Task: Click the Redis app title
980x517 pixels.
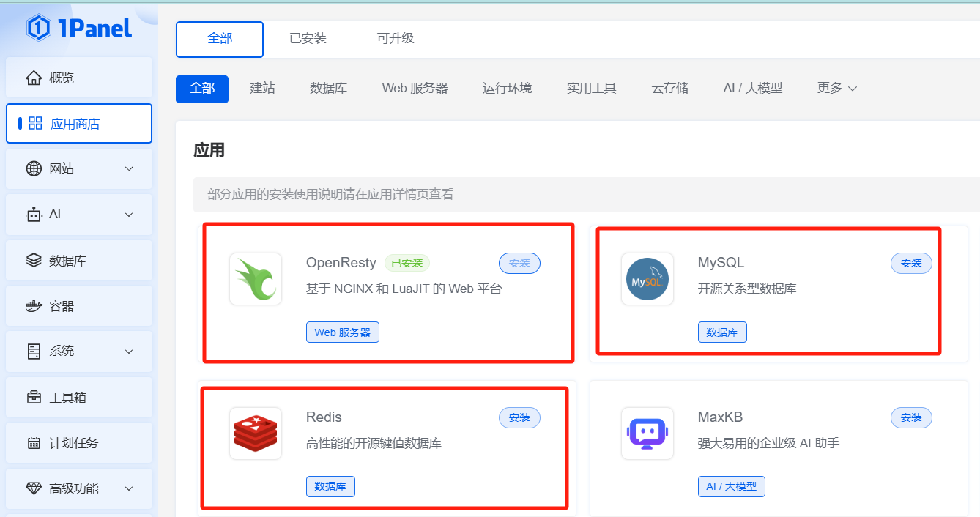Action: (x=324, y=417)
